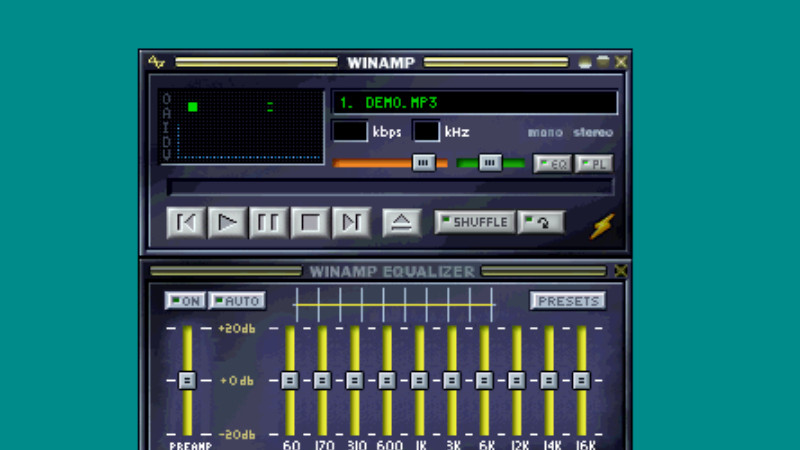Screen dimensions: 800x450
Task: Click the volume slider handle
Action: tap(424, 162)
